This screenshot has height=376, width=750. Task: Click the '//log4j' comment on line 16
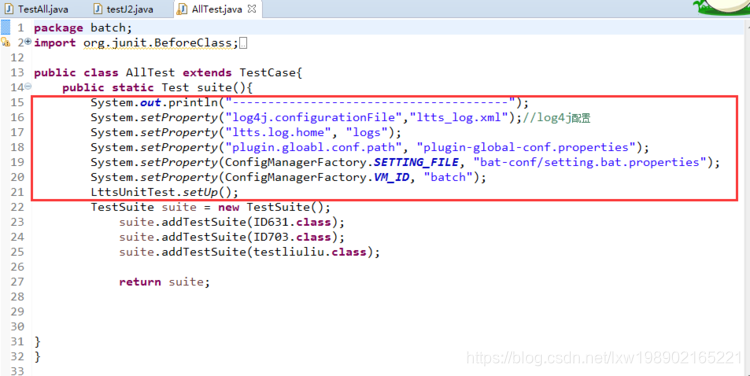click(x=557, y=118)
